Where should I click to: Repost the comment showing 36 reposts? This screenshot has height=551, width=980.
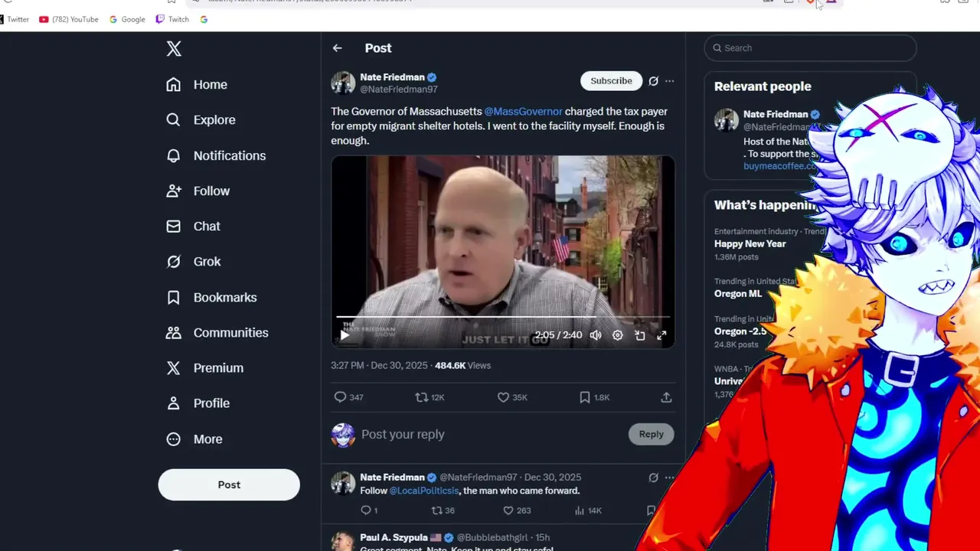(443, 510)
